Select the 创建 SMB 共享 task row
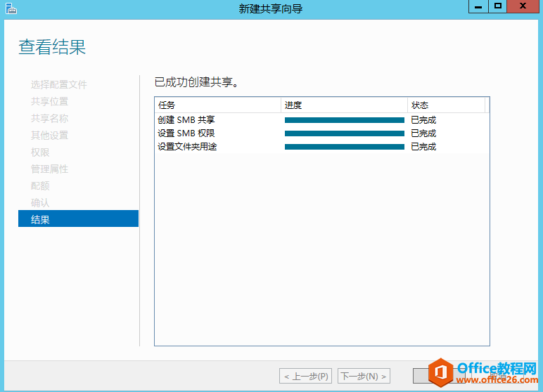 (321, 120)
